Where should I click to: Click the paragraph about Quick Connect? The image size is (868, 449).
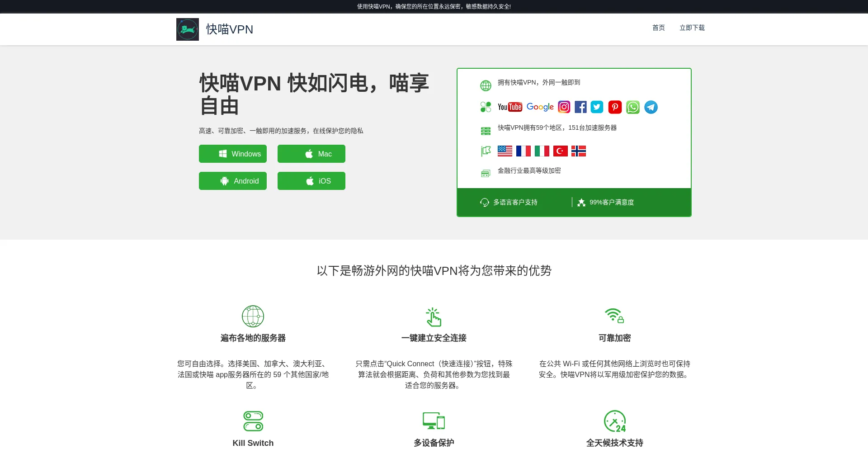pyautogui.click(x=434, y=374)
